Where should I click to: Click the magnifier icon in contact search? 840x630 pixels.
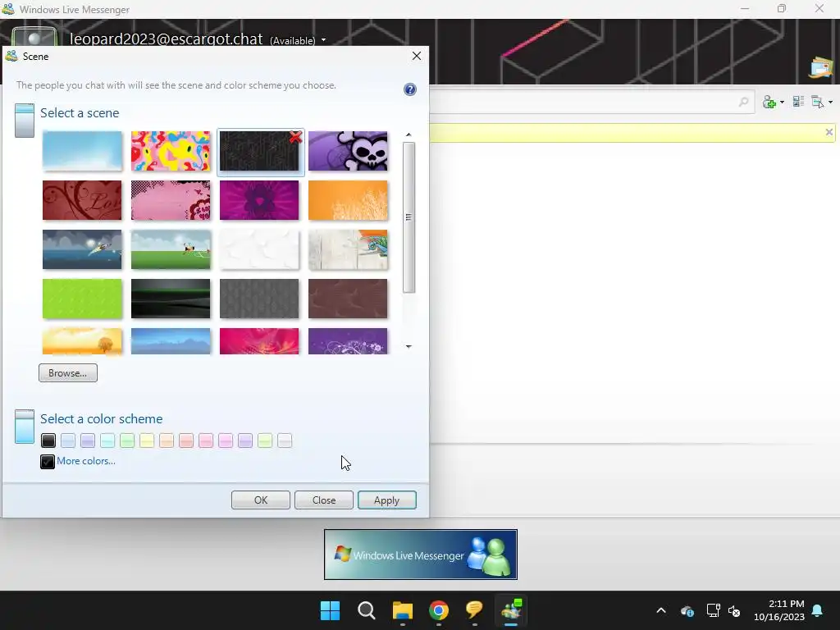[743, 101]
